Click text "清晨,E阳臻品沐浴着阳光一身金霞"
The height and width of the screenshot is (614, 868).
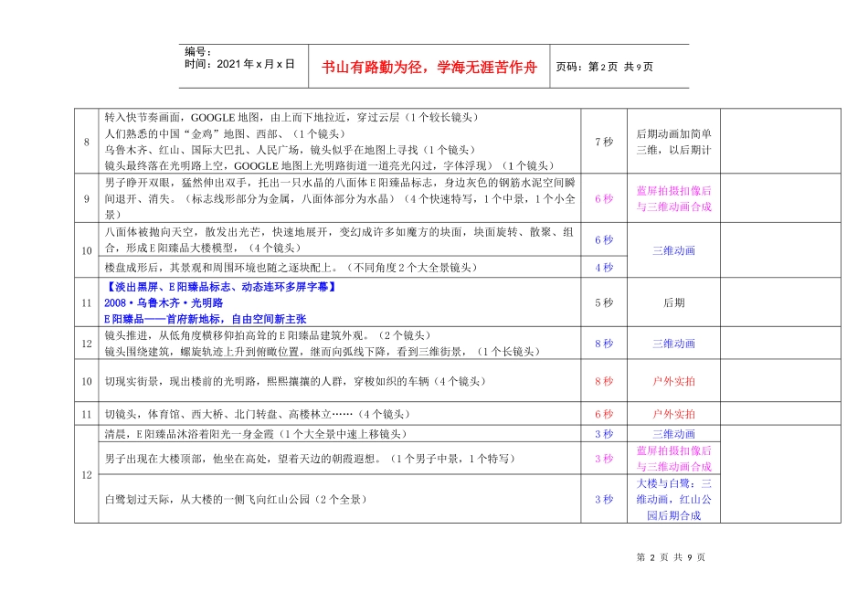click(x=256, y=434)
